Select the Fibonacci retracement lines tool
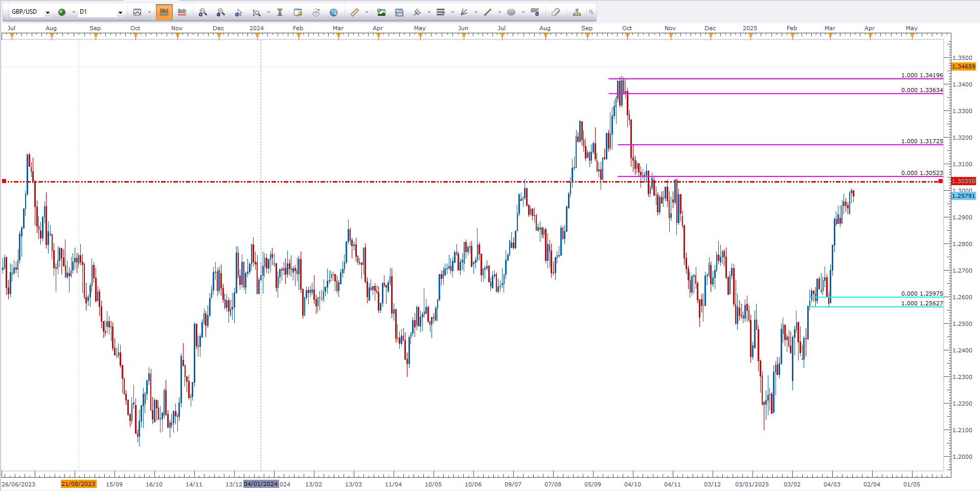 (x=440, y=12)
